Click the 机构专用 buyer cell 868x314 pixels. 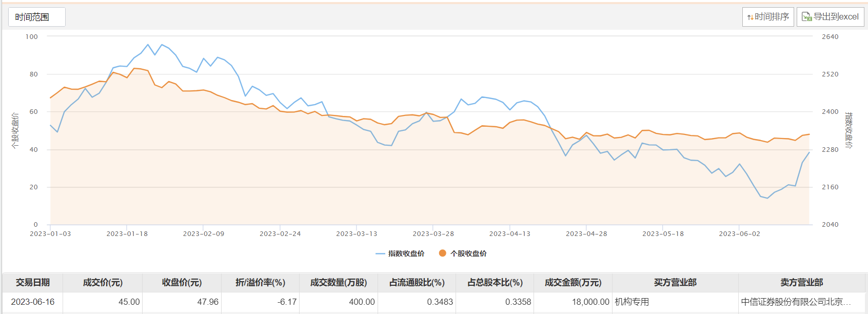[x=675, y=302]
